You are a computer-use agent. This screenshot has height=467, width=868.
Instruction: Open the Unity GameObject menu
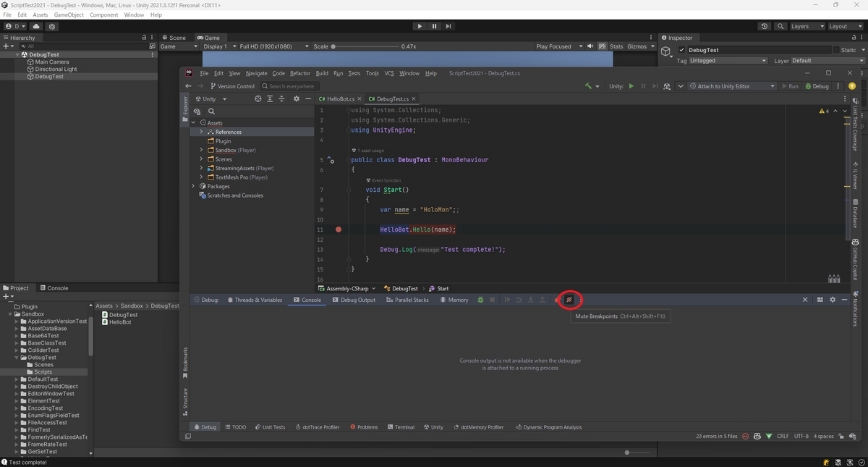[x=67, y=14]
